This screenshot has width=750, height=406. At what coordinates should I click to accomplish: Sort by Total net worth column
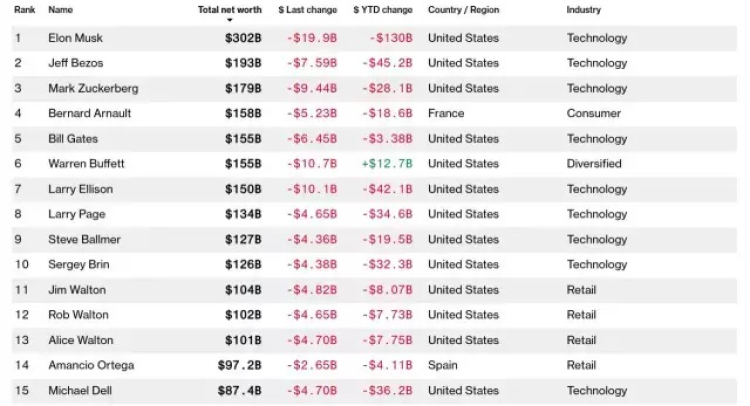(229, 10)
